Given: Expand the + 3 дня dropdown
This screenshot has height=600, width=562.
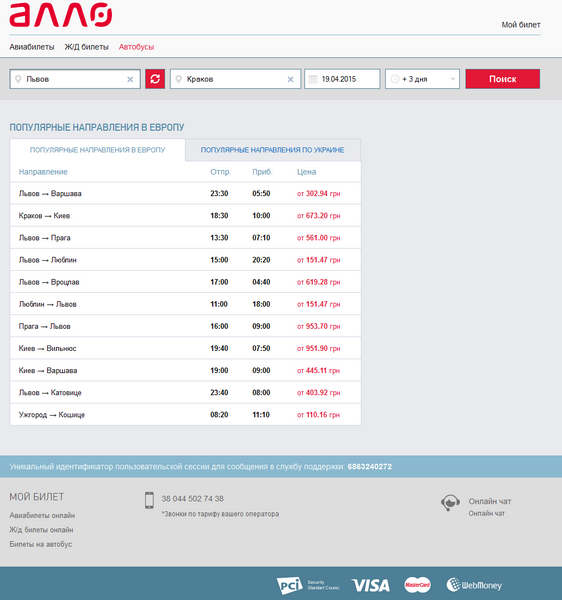Looking at the screenshot, I should click(422, 79).
